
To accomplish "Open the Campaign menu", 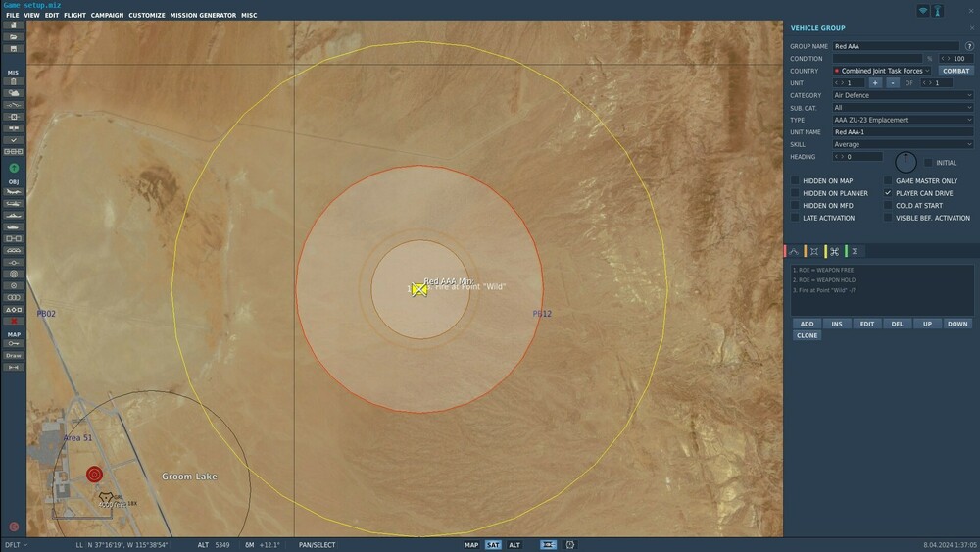I will [x=107, y=15].
